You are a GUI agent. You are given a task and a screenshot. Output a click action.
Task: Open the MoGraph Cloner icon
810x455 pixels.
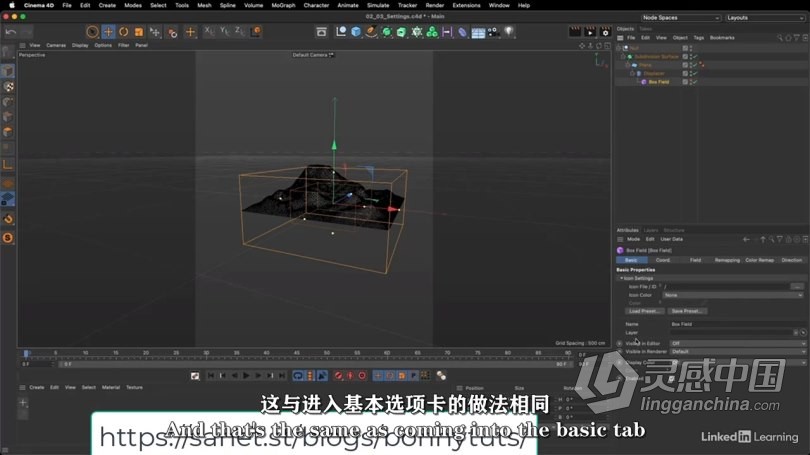point(432,32)
